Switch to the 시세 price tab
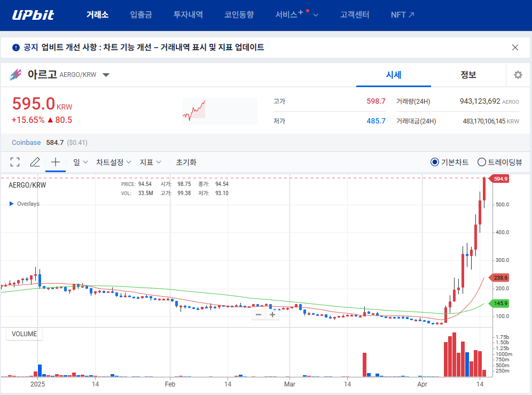 click(394, 75)
